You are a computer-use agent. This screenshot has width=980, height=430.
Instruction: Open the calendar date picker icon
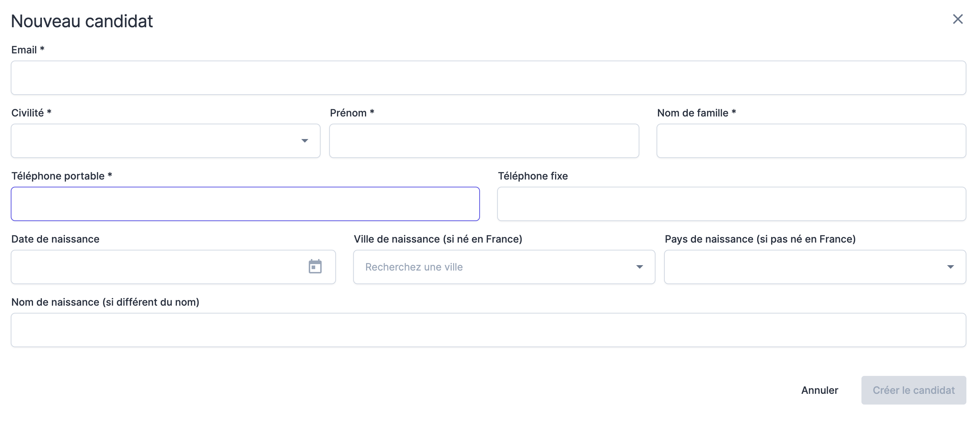(x=314, y=266)
